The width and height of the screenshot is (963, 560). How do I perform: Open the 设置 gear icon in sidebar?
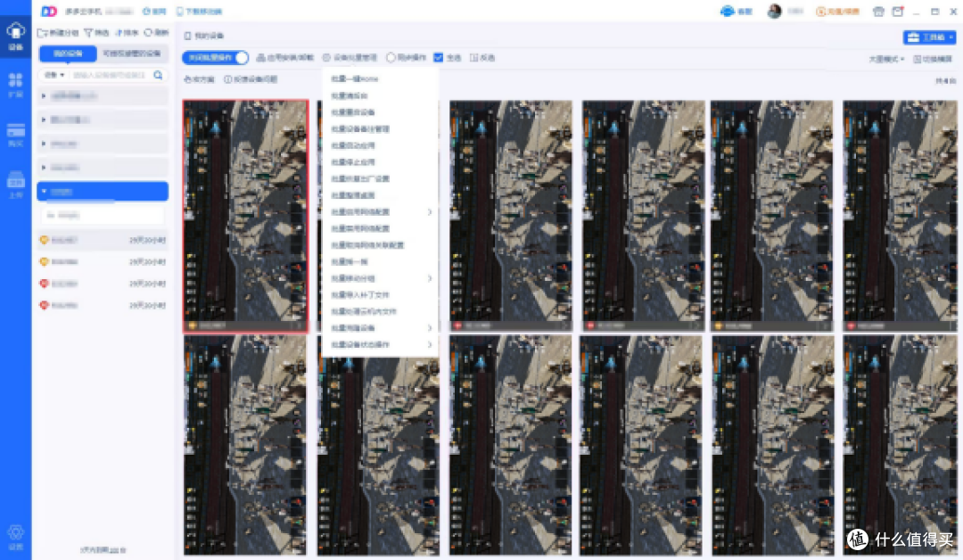pyautogui.click(x=15, y=532)
